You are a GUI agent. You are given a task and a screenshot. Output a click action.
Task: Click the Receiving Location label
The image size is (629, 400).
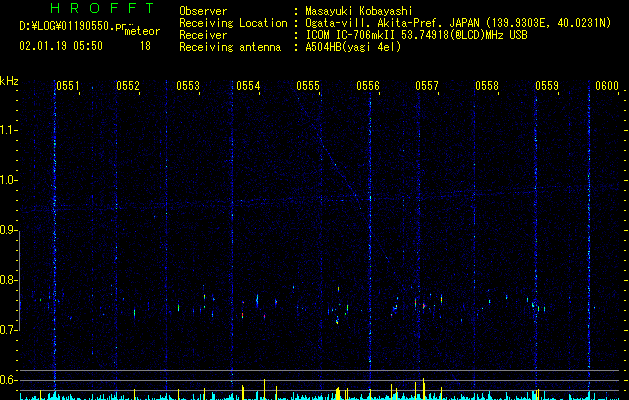pyautogui.click(x=233, y=23)
